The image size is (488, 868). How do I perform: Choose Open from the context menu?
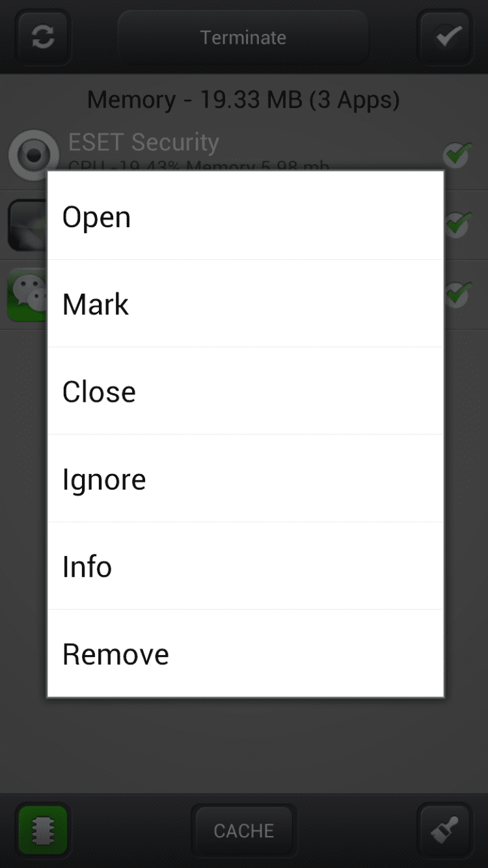click(246, 216)
